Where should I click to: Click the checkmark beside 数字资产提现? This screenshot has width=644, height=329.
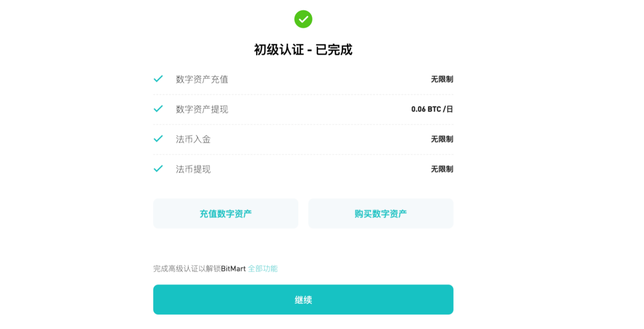pyautogui.click(x=158, y=109)
